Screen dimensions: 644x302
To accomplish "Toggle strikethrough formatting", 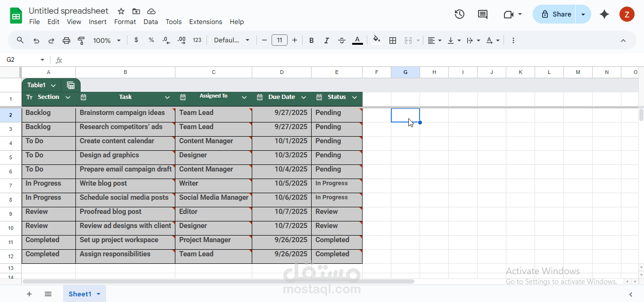I will [342, 41].
